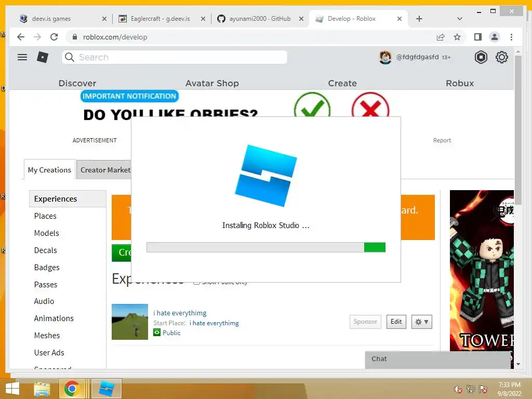
Task: Click the fdgfdgasfd avatar picture
Action: coord(385,57)
